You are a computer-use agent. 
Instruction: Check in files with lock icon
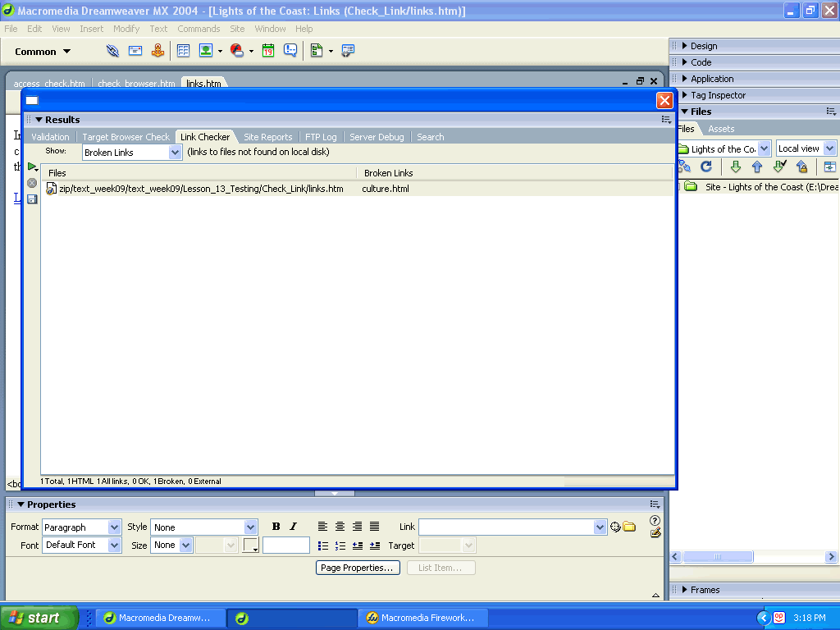802,167
